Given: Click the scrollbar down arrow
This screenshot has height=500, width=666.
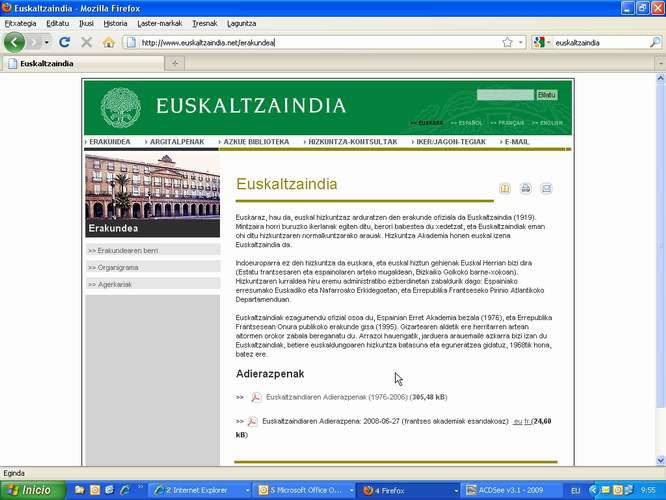Looking at the screenshot, I should coord(660,460).
